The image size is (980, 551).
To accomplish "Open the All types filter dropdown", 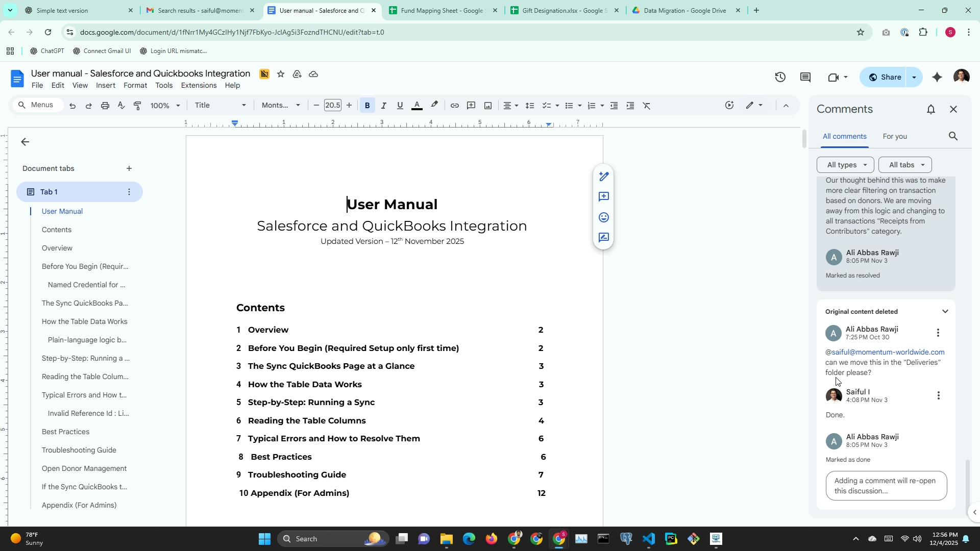I will tap(845, 165).
